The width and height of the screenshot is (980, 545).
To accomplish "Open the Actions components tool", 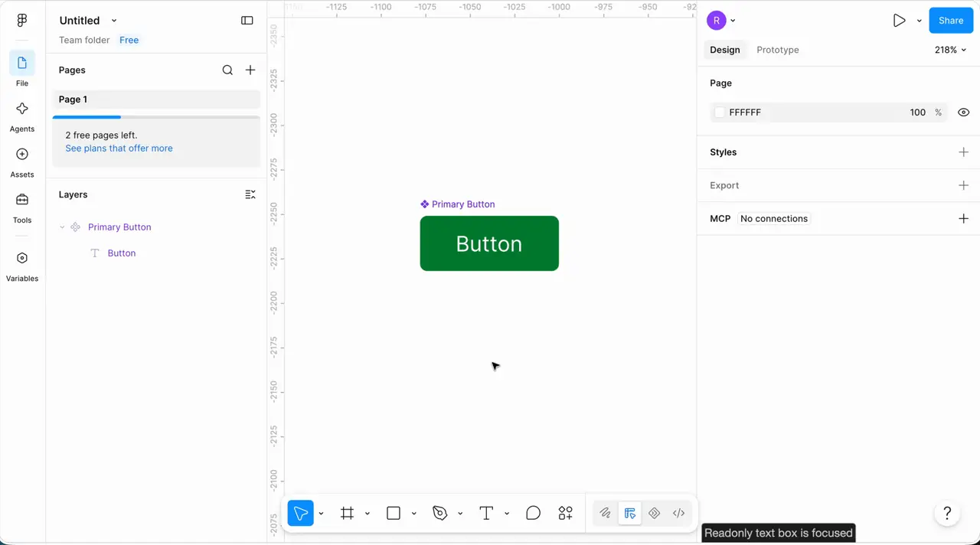I will pyautogui.click(x=565, y=513).
